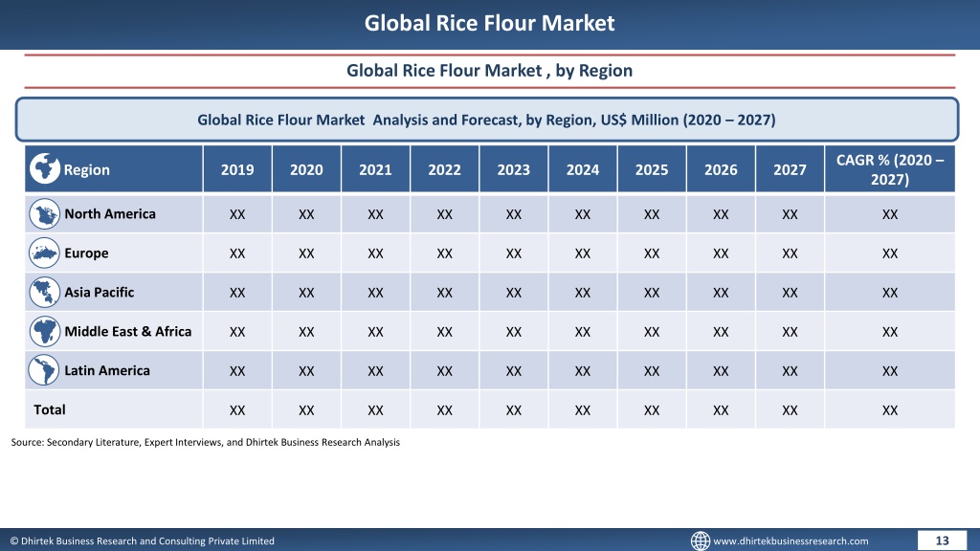Click the Asia Pacific 2020 value cell

(x=306, y=293)
